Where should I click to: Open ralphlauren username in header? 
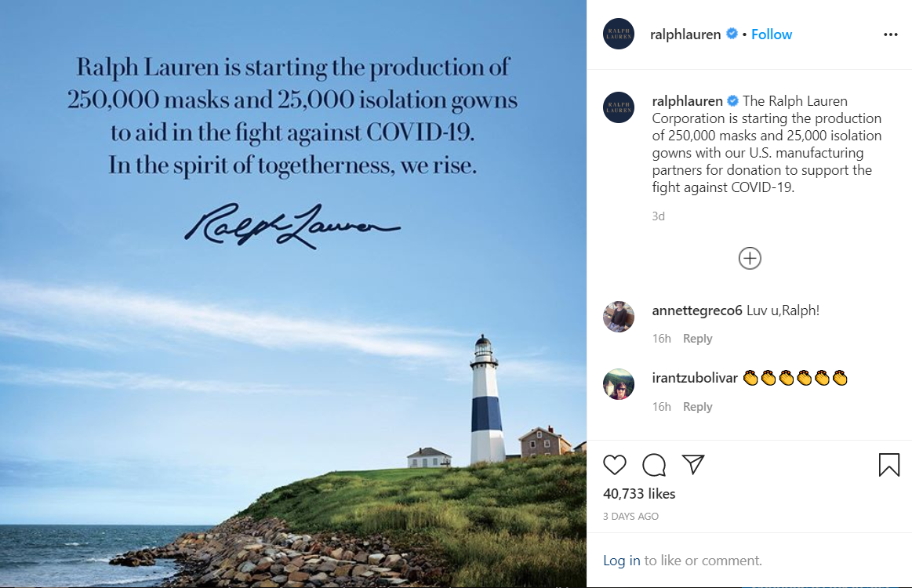tap(685, 34)
